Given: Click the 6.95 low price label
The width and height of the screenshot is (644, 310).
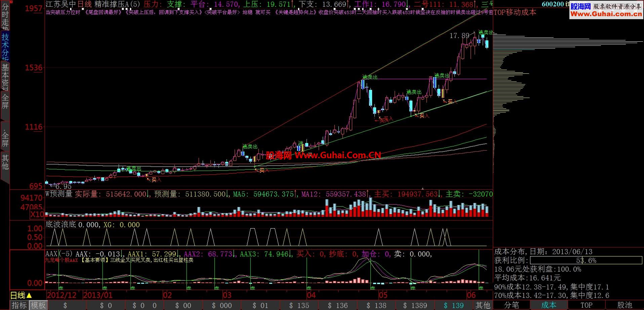Looking at the screenshot, I should [x=63, y=186].
